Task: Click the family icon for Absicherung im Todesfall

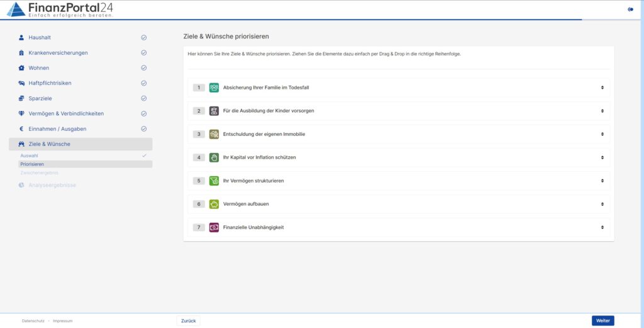Action: pos(214,88)
